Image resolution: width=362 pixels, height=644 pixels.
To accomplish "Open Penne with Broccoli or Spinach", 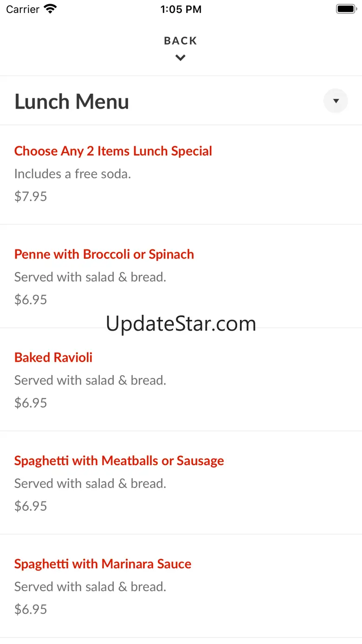I will click(104, 254).
